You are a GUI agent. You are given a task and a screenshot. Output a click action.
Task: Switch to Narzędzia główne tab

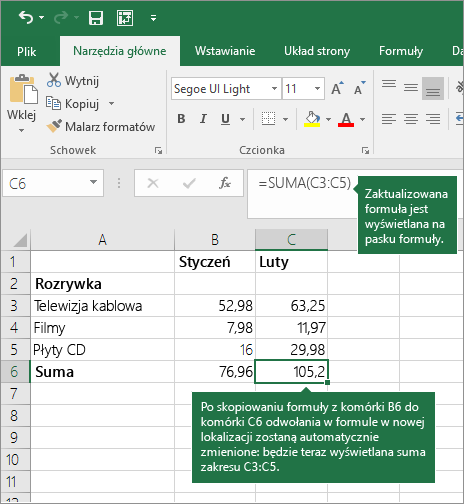pyautogui.click(x=120, y=51)
